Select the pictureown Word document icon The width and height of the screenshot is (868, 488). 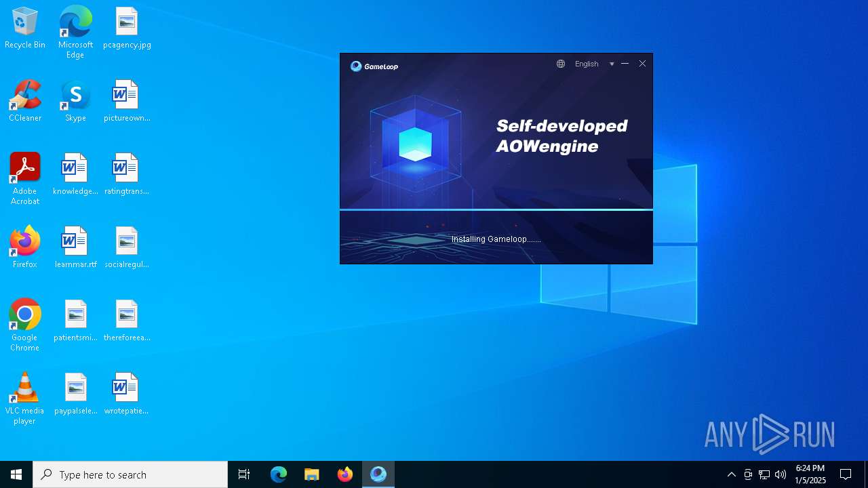pyautogui.click(x=127, y=101)
